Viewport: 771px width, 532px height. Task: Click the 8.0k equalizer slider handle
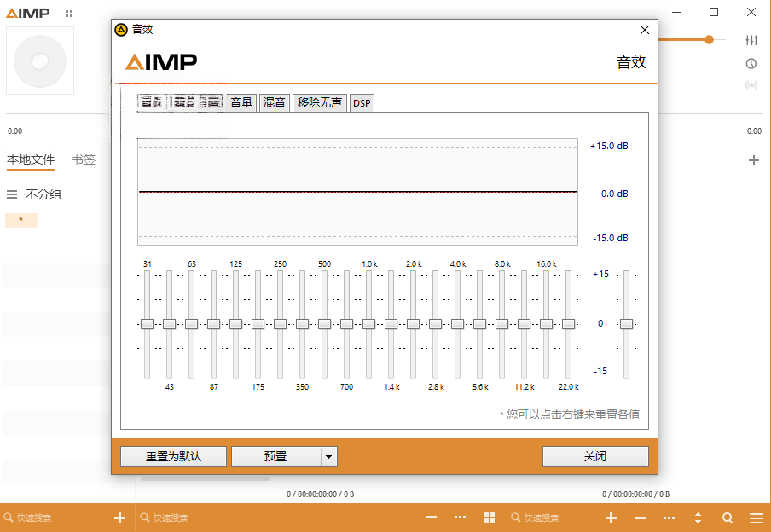[x=502, y=323]
